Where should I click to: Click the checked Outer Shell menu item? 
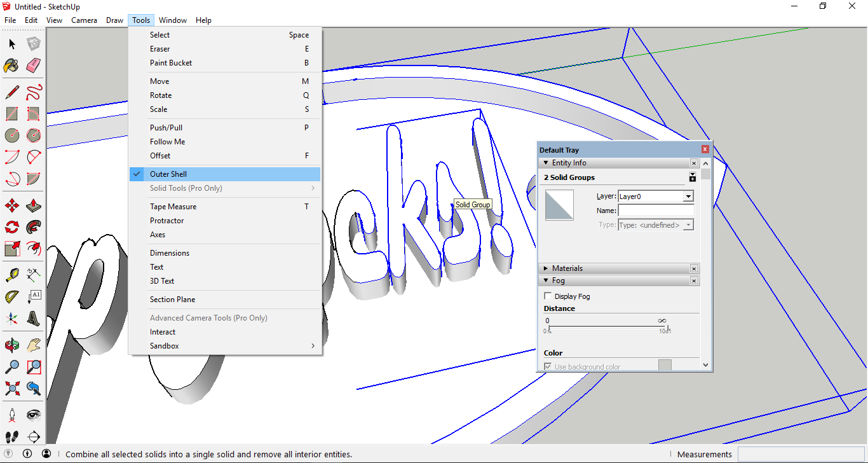click(x=225, y=174)
